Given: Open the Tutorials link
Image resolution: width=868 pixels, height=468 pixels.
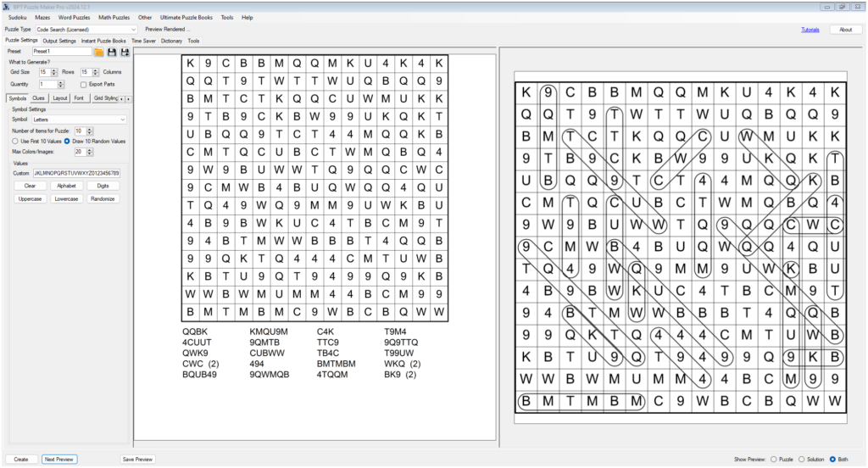Looking at the screenshot, I should [x=810, y=30].
